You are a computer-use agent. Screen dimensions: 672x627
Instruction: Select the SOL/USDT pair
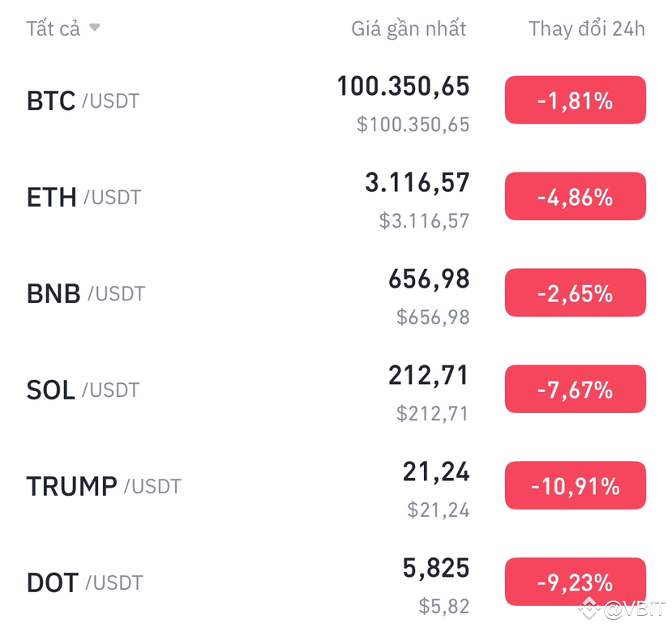(81, 390)
